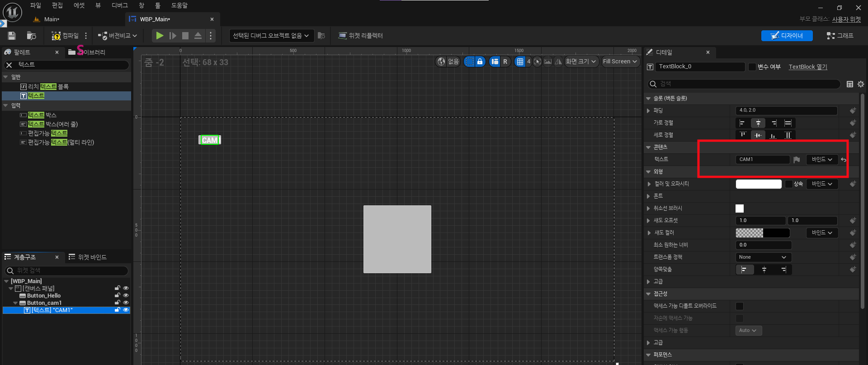
Task: Toggle widget layout extension icon
Action: [x=495, y=62]
